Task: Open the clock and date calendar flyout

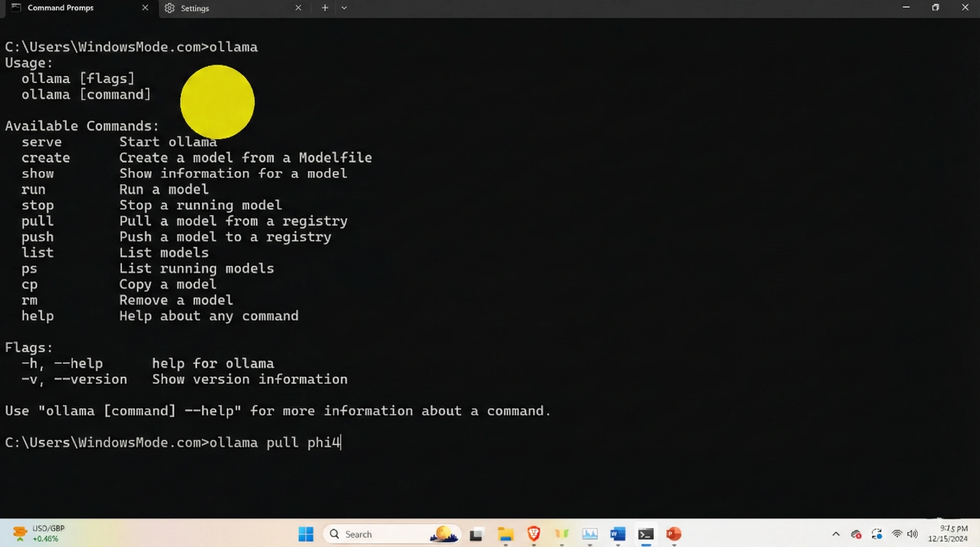Action: click(x=948, y=533)
